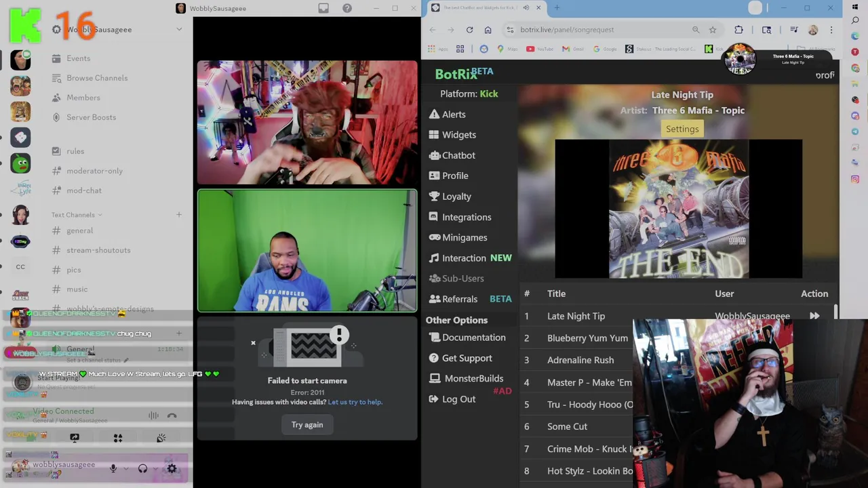Toggle Discord microphone mute
868x488 pixels.
pos(113,468)
